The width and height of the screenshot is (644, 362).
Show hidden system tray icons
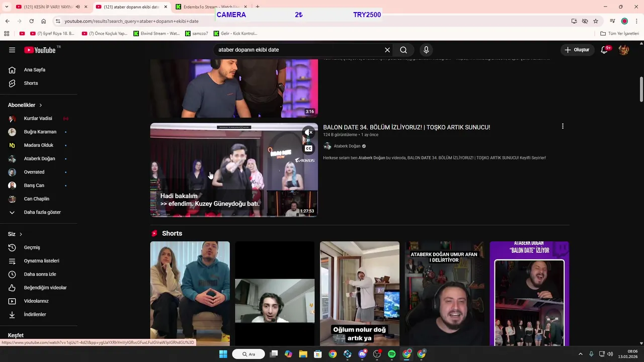(580, 354)
